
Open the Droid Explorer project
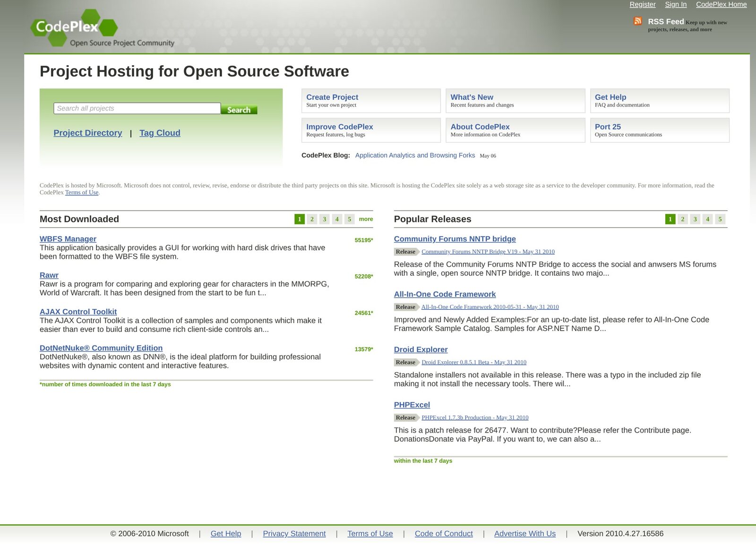tap(421, 349)
